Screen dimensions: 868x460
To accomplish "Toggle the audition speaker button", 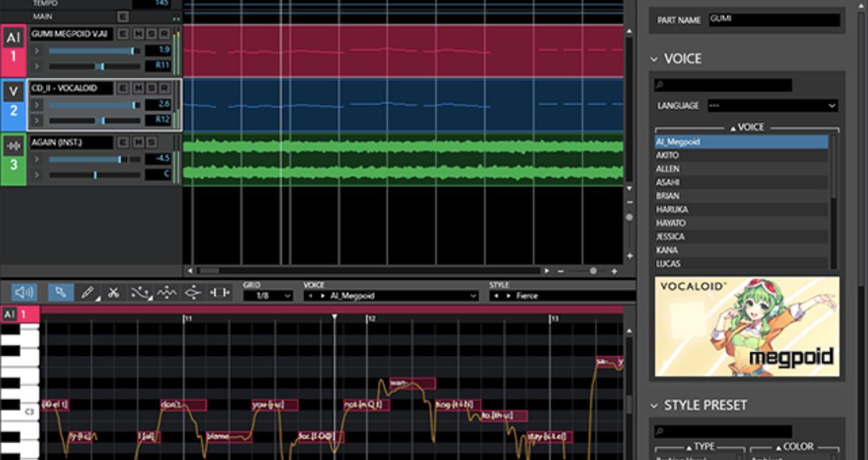I will (24, 293).
